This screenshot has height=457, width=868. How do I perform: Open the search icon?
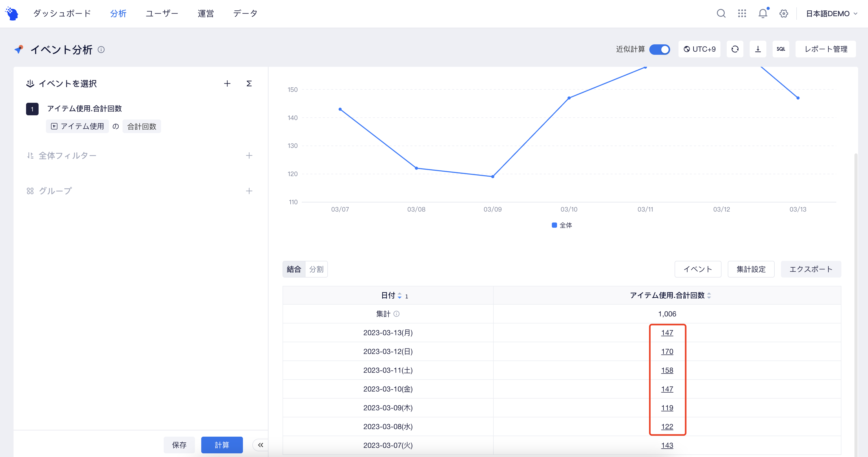[721, 14]
